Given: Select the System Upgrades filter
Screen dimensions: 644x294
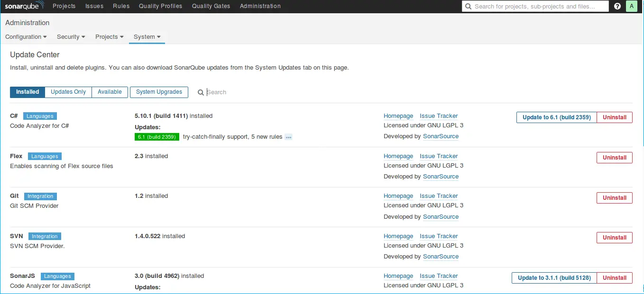Looking at the screenshot, I should [159, 92].
